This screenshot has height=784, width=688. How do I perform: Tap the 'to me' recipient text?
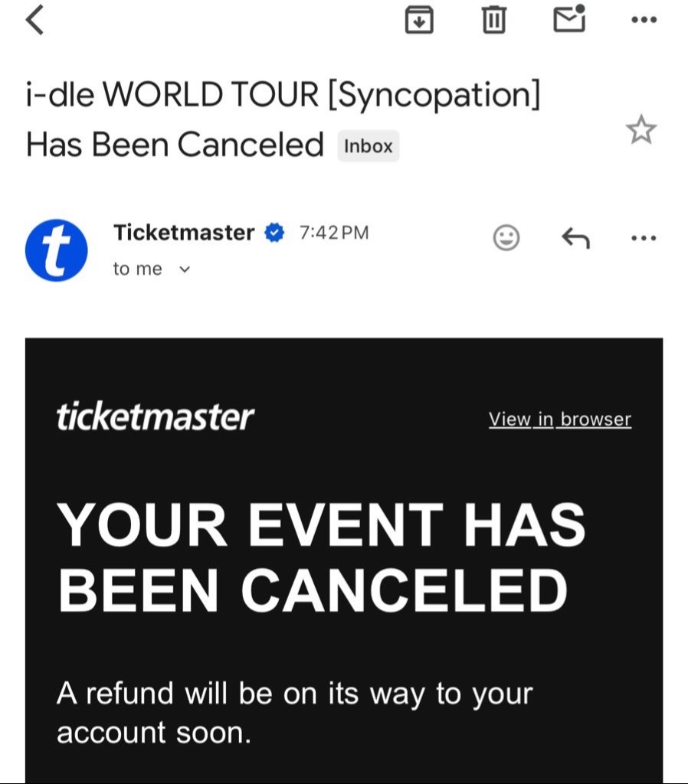click(x=138, y=269)
